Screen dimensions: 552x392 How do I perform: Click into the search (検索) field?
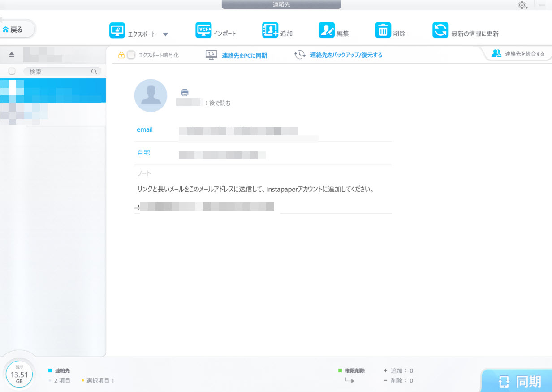[58, 71]
